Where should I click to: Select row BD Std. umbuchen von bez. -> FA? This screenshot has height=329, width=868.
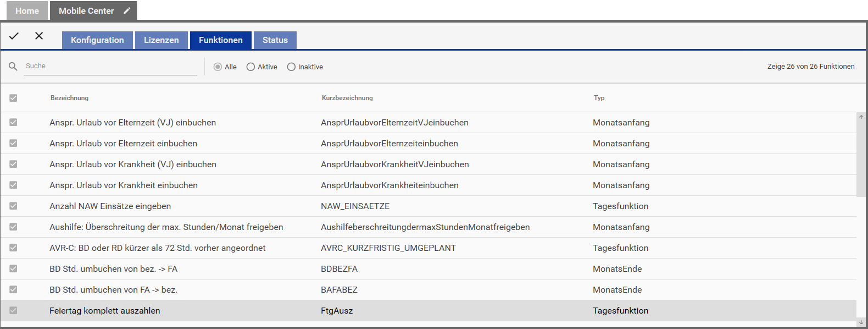429,268
